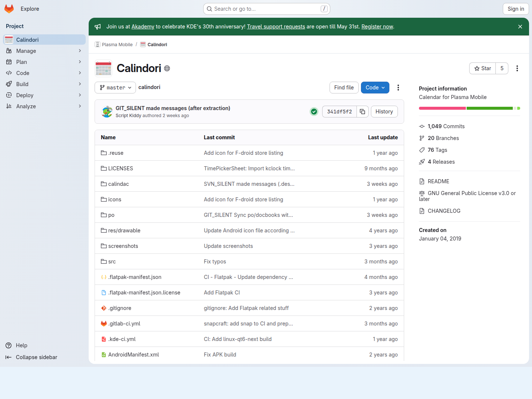Open README file link

pyautogui.click(x=439, y=181)
